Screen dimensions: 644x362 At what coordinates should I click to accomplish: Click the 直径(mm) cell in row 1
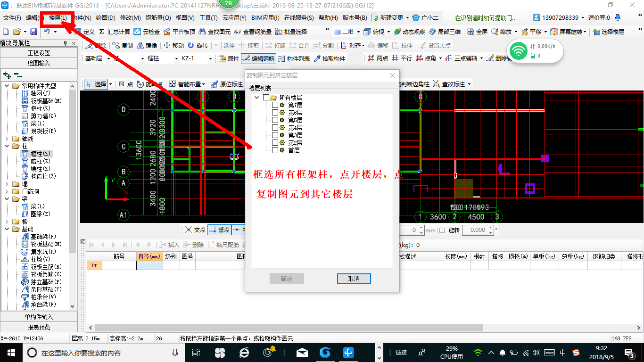click(150, 265)
